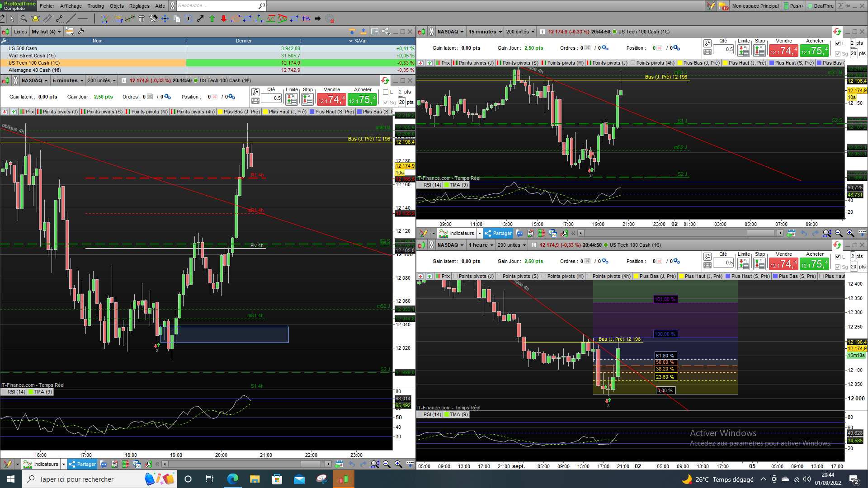Select the ruler measurement tool
Viewport: 868px width, 488px height.
[x=47, y=19]
